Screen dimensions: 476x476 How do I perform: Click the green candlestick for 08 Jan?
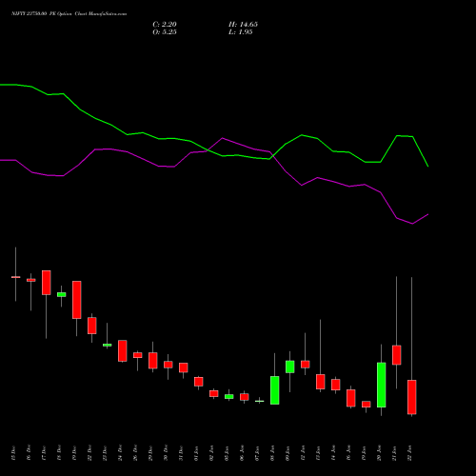275,390
